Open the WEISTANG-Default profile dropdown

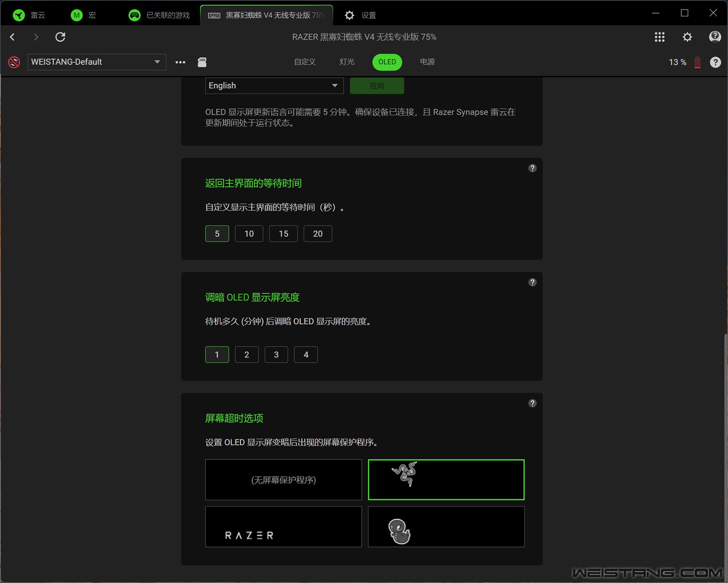97,62
